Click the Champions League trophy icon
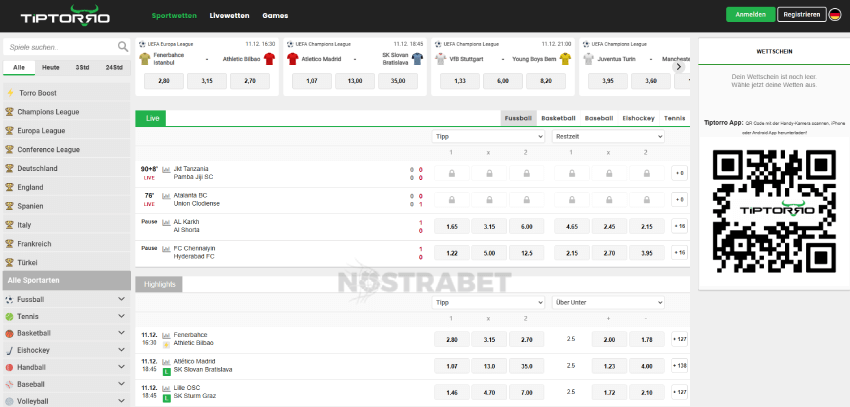The height and width of the screenshot is (407, 850). [9, 112]
